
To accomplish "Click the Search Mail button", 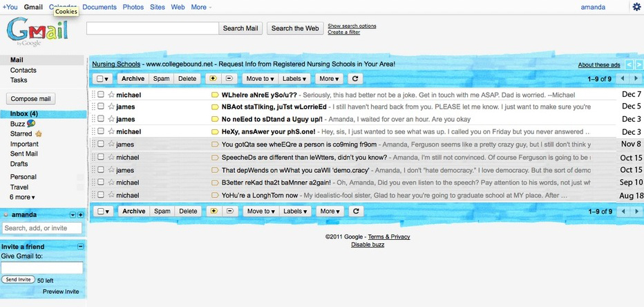I will tap(240, 28).
